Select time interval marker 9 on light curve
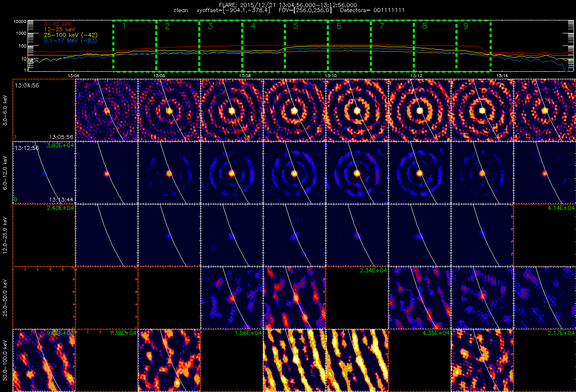Viewport: 576px width, 392px height. pyautogui.click(x=466, y=26)
